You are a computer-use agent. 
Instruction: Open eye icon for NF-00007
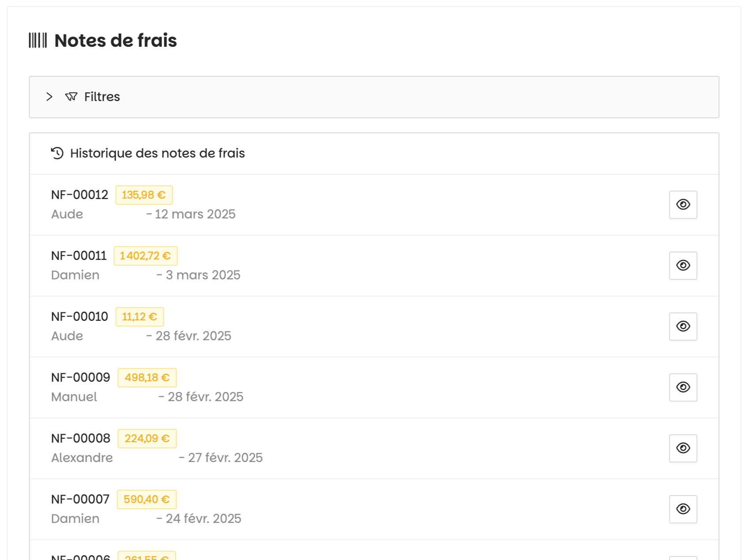tap(683, 509)
